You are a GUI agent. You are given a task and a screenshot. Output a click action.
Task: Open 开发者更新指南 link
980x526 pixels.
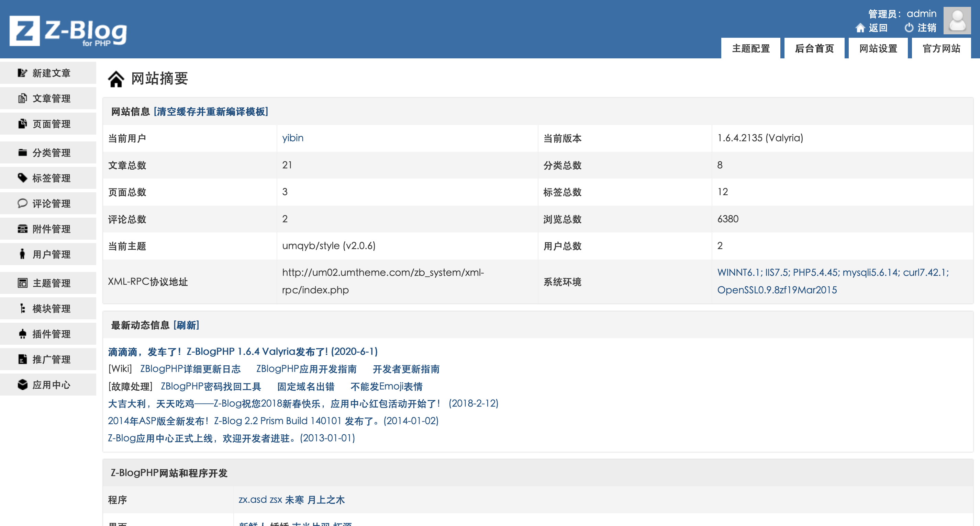406,369
